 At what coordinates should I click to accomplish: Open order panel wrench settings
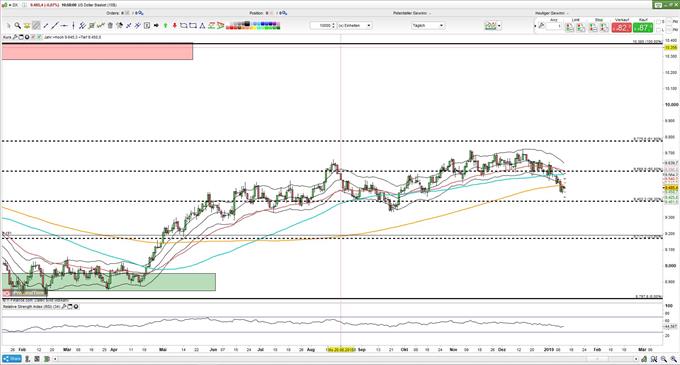click(x=542, y=26)
